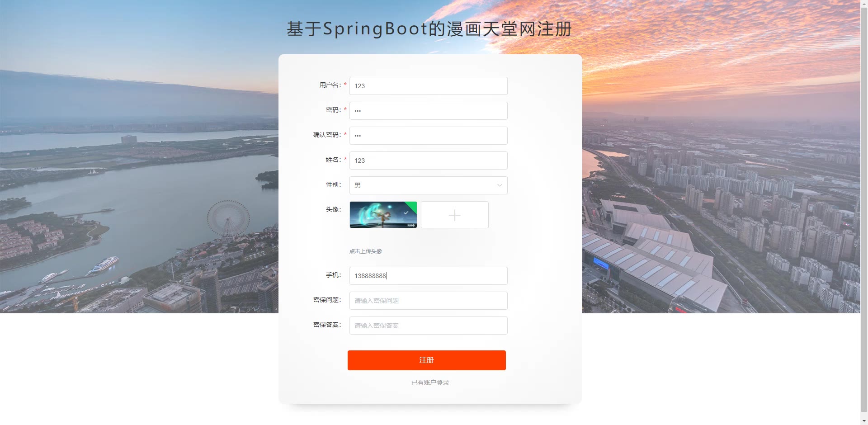Click the plus icon to upload avatar
This screenshot has height=425, width=868.
click(x=454, y=215)
